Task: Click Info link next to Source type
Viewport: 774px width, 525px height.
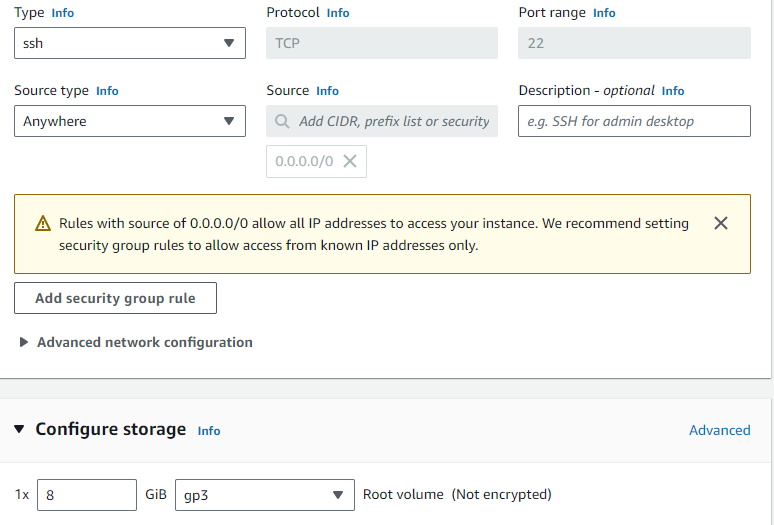Action: (x=107, y=91)
